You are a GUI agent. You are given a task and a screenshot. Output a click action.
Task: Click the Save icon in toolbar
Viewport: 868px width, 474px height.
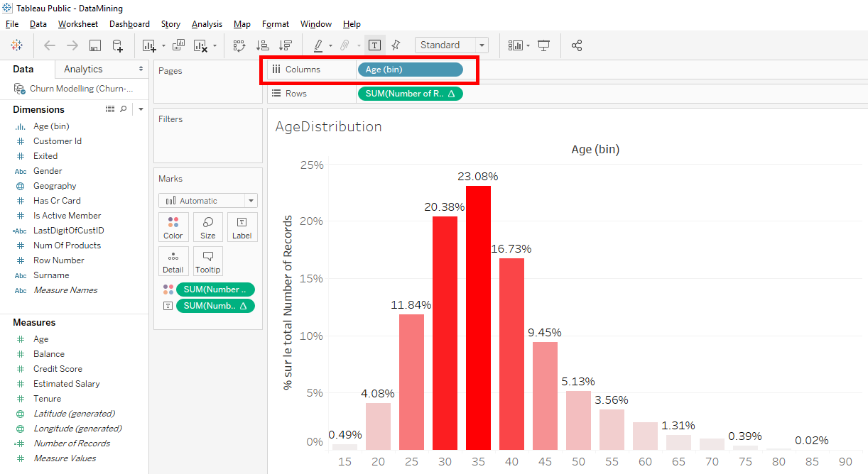tap(94, 45)
